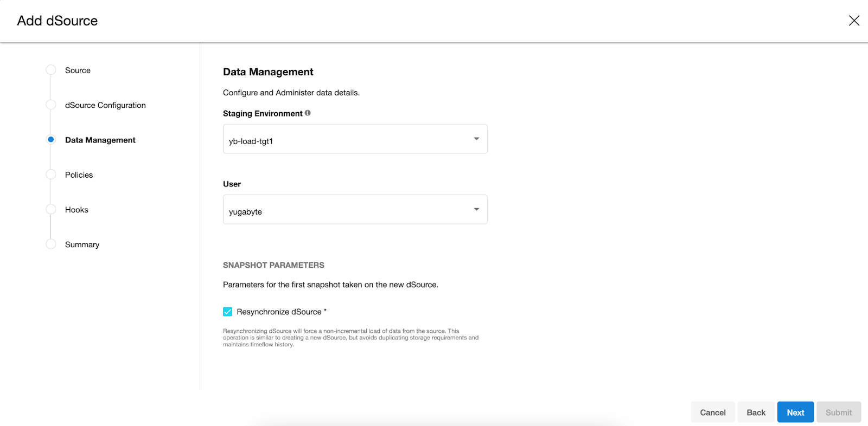Open the User dropdown arrow
Screen dimensions: 868x426
tap(476, 209)
